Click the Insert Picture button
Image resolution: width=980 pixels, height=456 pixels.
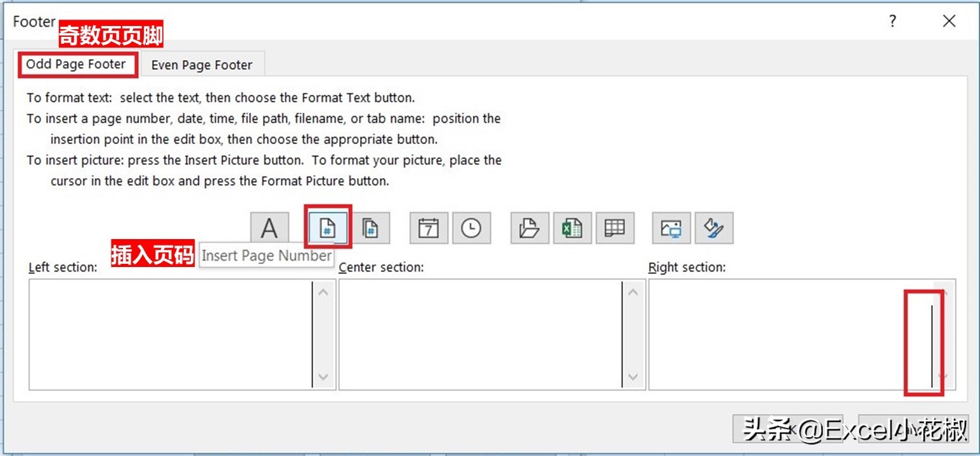pos(671,228)
